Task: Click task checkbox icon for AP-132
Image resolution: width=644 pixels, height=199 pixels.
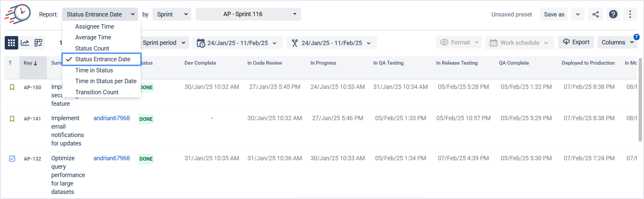Action: [x=12, y=159]
